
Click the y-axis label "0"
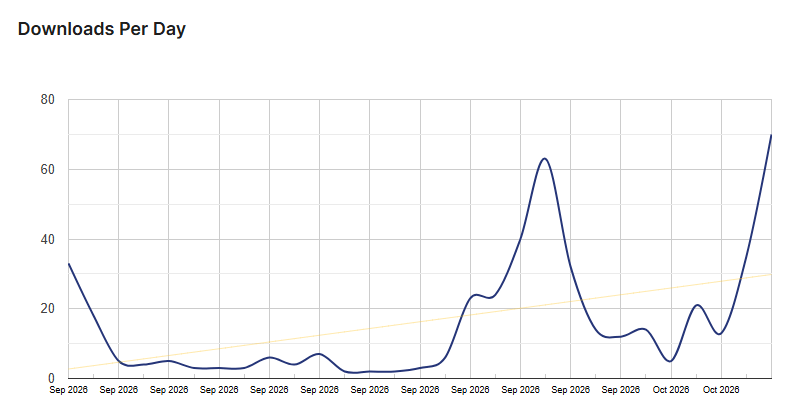coord(51,379)
